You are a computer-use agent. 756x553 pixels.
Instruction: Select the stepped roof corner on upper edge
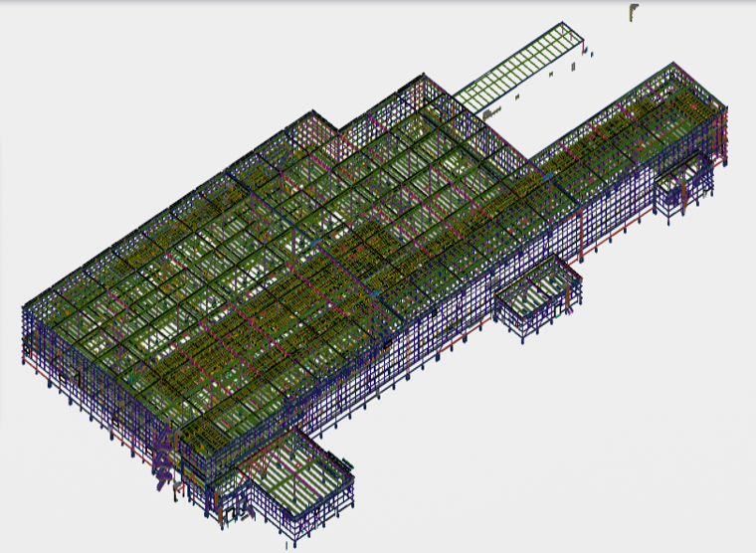(x=345, y=125)
